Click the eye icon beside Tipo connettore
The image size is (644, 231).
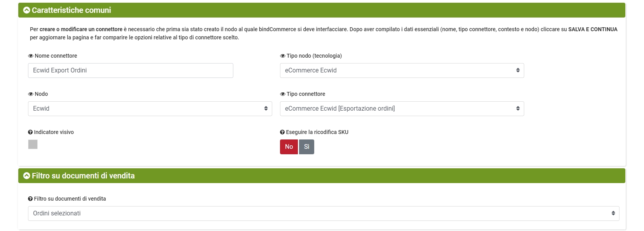283,94
